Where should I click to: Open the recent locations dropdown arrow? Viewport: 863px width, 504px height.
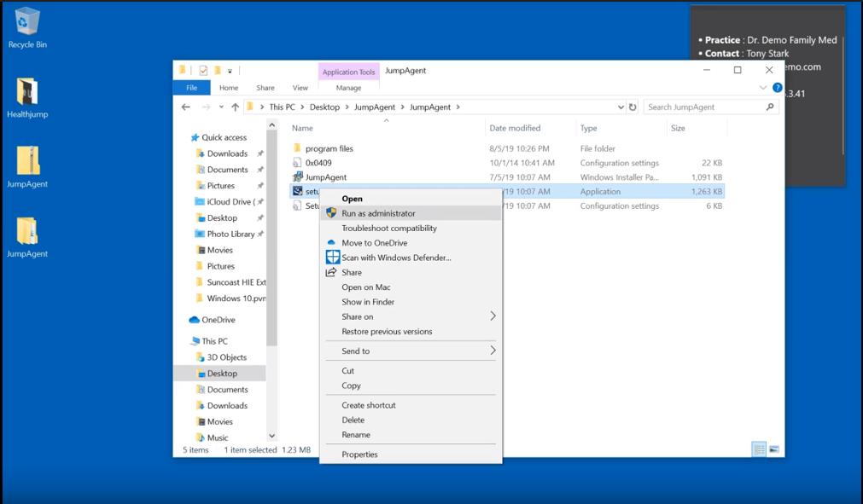click(x=221, y=107)
